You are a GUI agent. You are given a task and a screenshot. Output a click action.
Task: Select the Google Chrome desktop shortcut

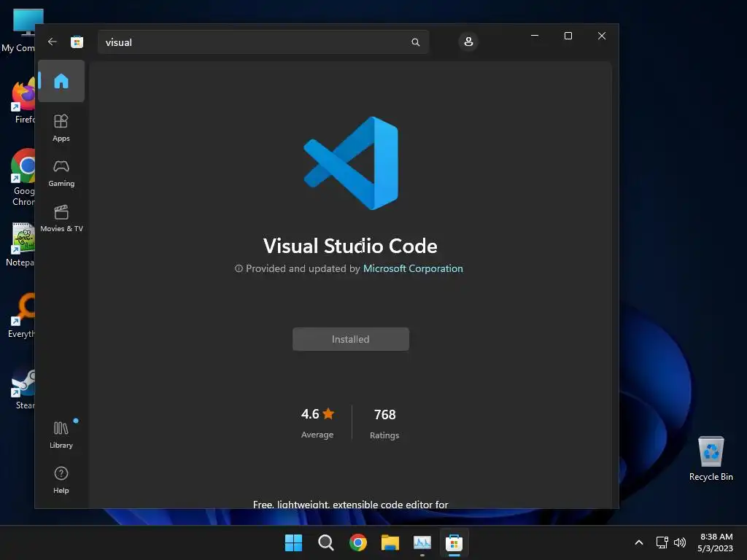23,178
